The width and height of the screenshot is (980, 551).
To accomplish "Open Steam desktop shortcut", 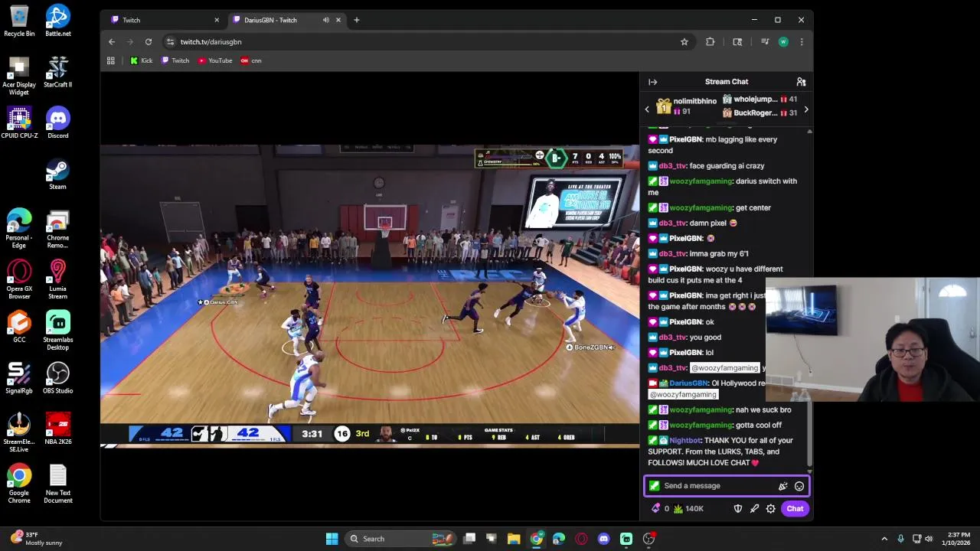I will [58, 174].
